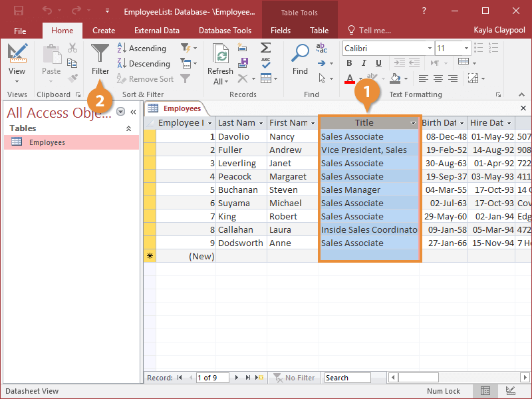
Task: Open the Employees table in navigation pane
Action: tap(47, 142)
